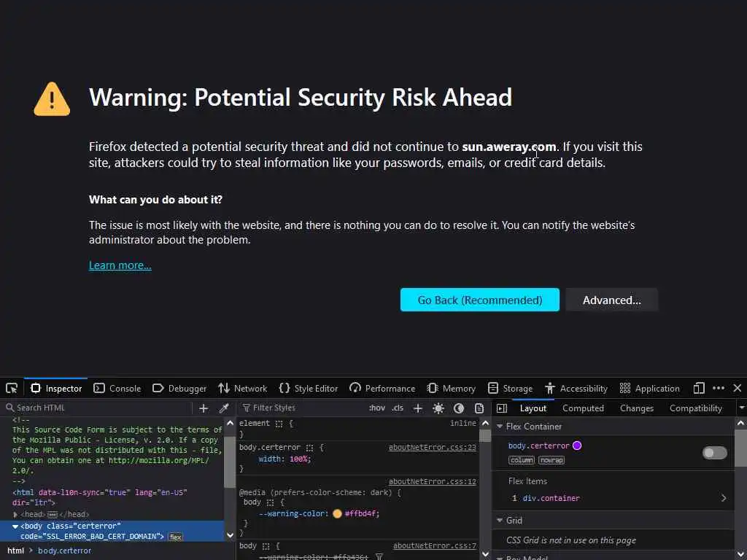Toggle Responsive Design Mode icon
Image resolution: width=747 pixels, height=560 pixels.
point(699,388)
